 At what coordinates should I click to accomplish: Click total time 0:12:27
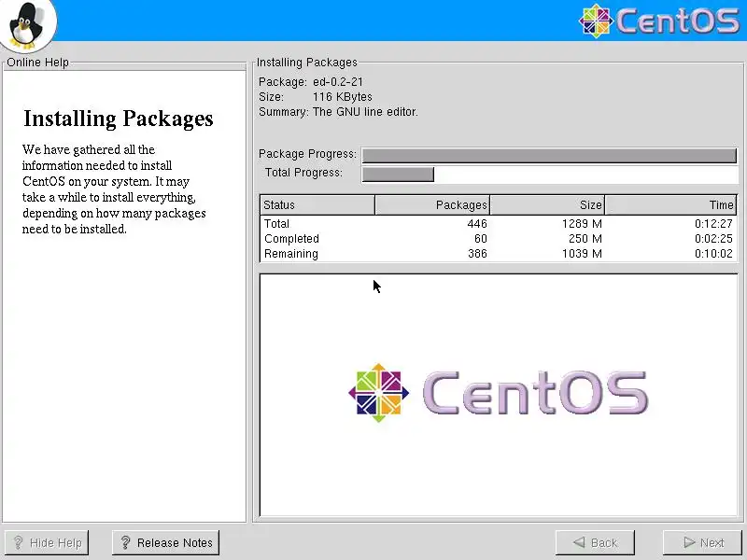click(x=713, y=224)
